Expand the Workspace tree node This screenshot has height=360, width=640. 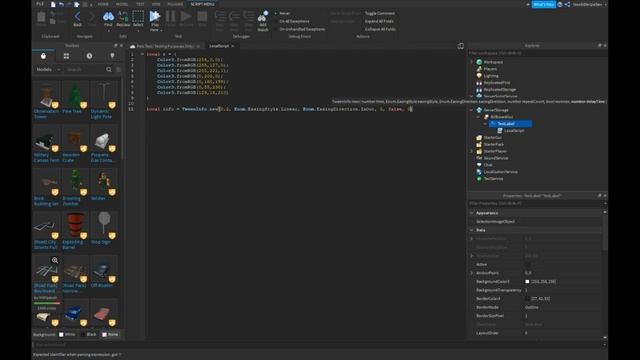(471, 62)
